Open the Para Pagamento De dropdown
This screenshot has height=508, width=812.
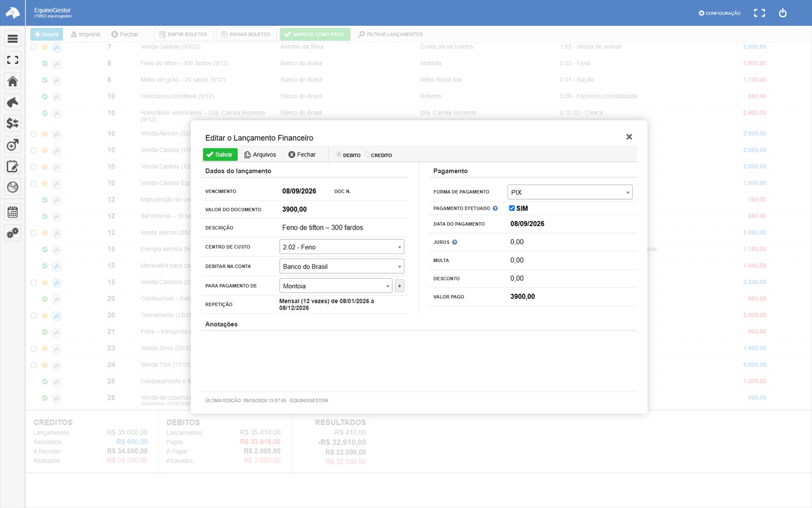click(335, 286)
